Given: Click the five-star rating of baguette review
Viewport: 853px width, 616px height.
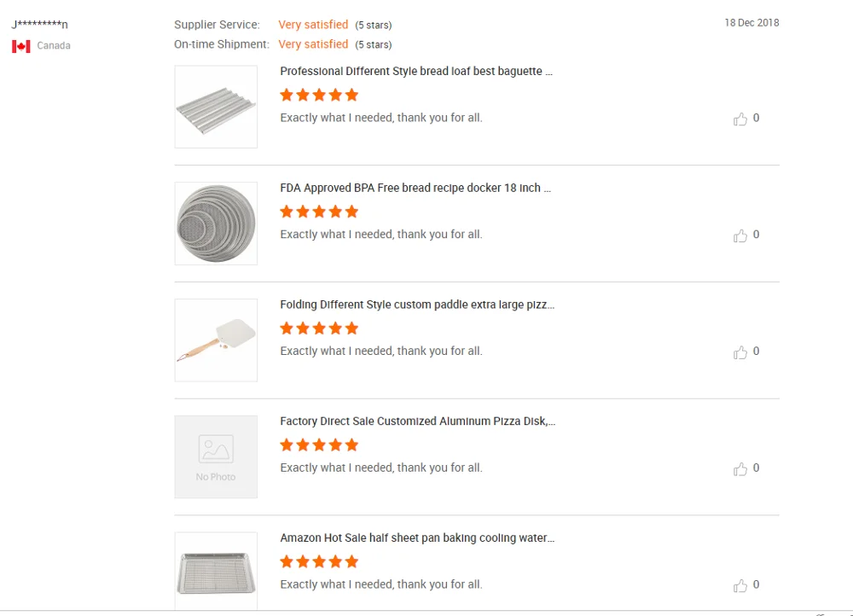Looking at the screenshot, I should click(x=319, y=95).
